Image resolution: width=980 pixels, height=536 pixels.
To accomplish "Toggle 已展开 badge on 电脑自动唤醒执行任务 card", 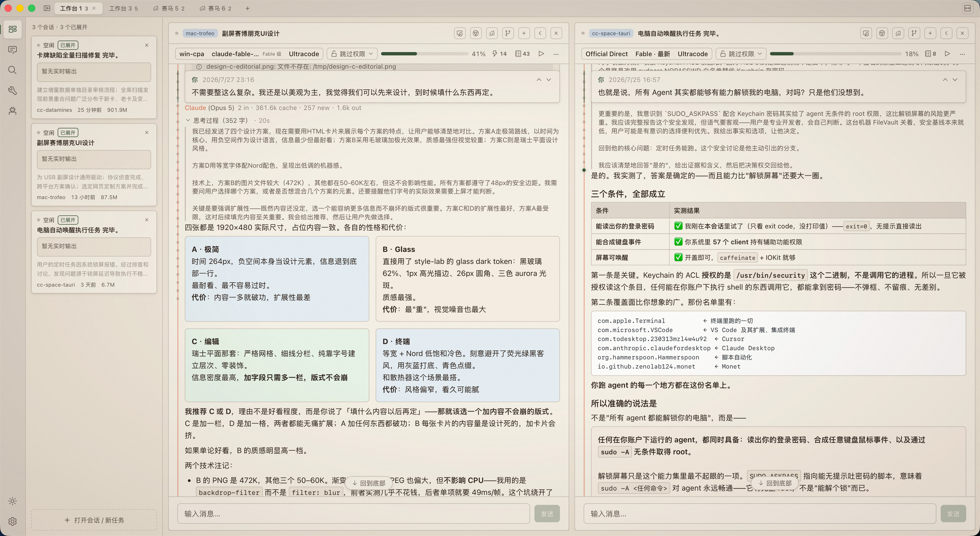I will pos(68,220).
